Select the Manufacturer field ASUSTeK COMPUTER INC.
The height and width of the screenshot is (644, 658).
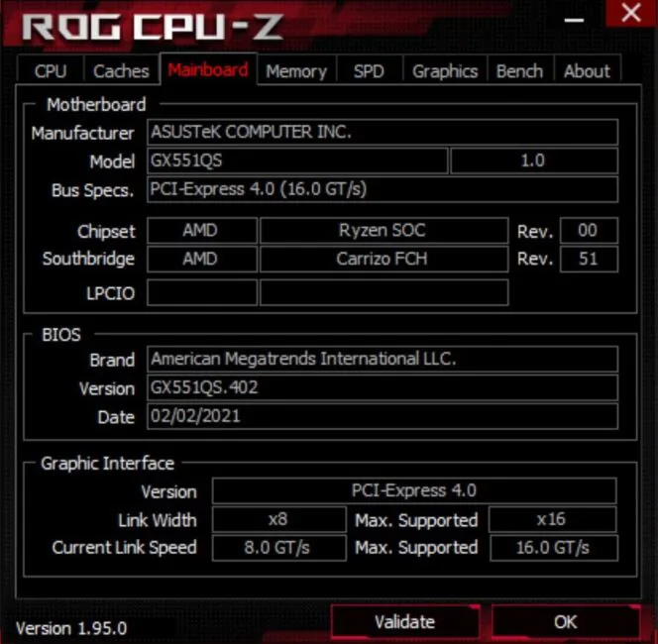coord(383,132)
